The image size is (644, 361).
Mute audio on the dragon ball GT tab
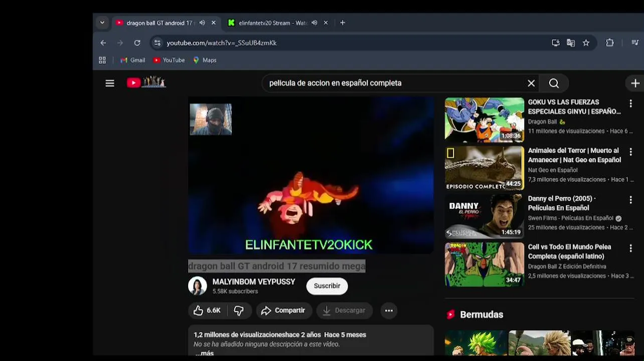tap(202, 23)
